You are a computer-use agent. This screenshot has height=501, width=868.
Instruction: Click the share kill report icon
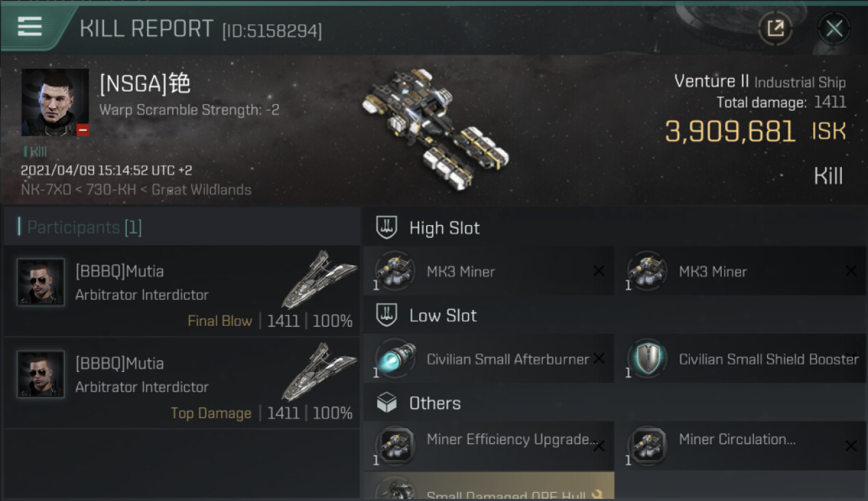pyautogui.click(x=775, y=28)
